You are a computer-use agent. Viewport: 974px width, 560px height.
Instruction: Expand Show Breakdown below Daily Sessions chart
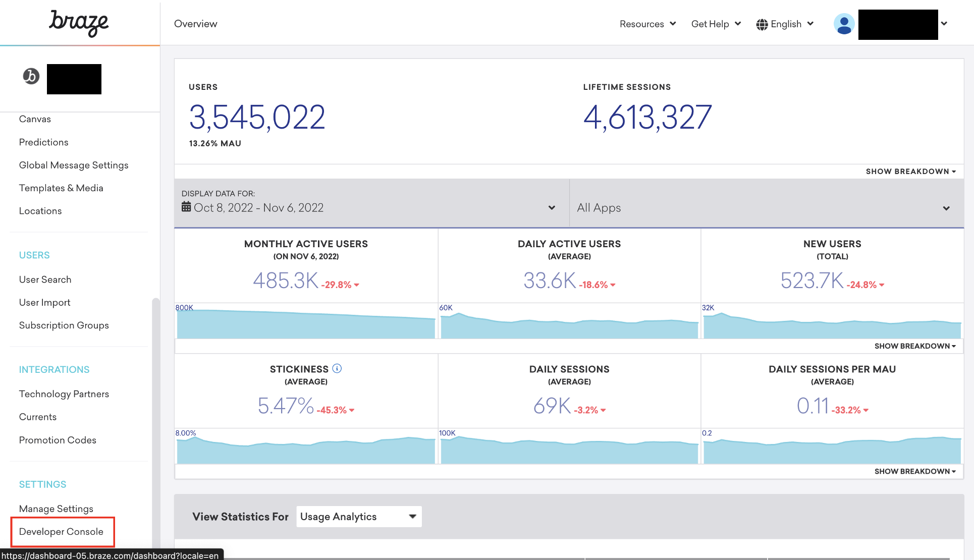point(914,471)
